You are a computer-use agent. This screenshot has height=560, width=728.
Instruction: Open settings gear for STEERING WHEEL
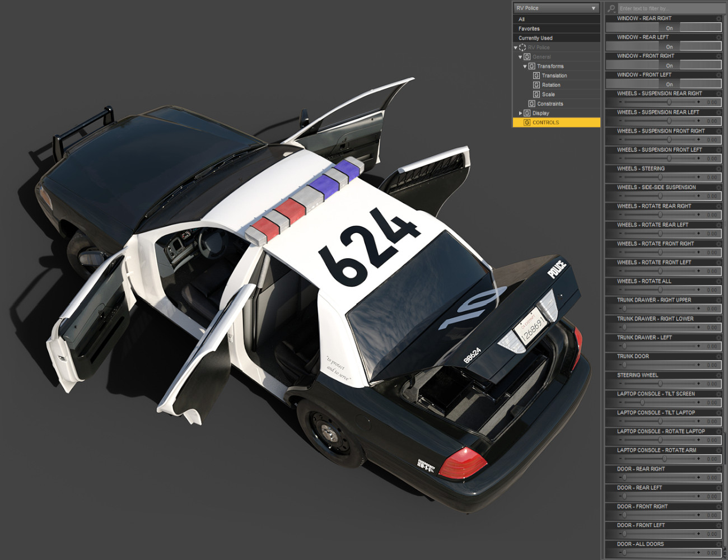click(719, 375)
